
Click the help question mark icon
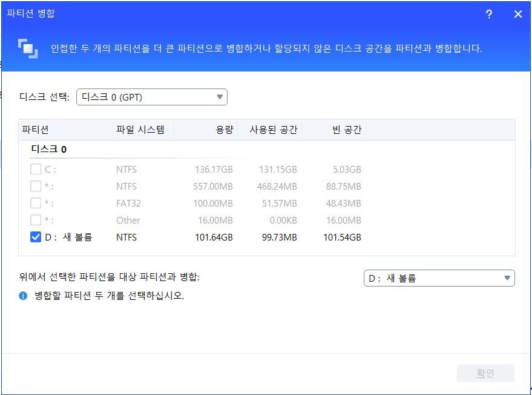click(x=489, y=15)
